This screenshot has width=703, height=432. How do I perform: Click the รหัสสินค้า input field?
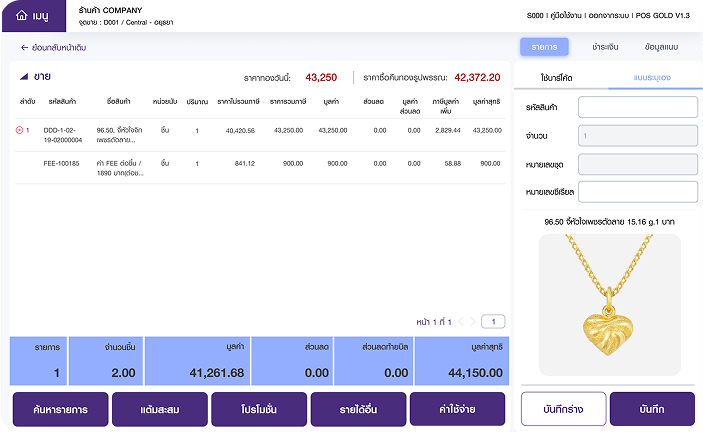tap(637, 107)
